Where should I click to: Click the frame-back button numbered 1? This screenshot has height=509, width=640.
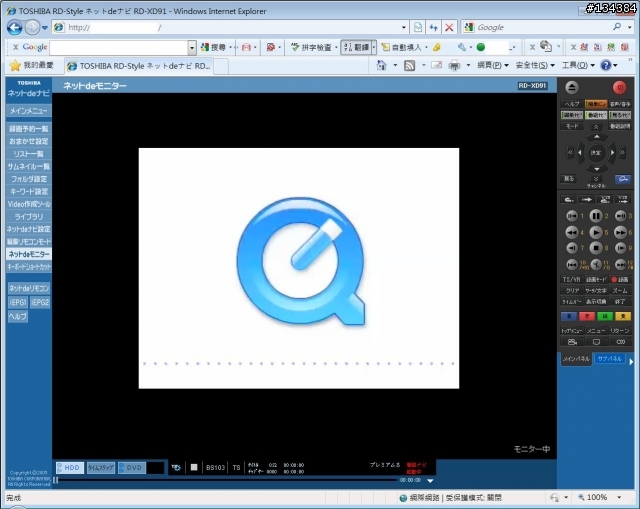point(571,216)
